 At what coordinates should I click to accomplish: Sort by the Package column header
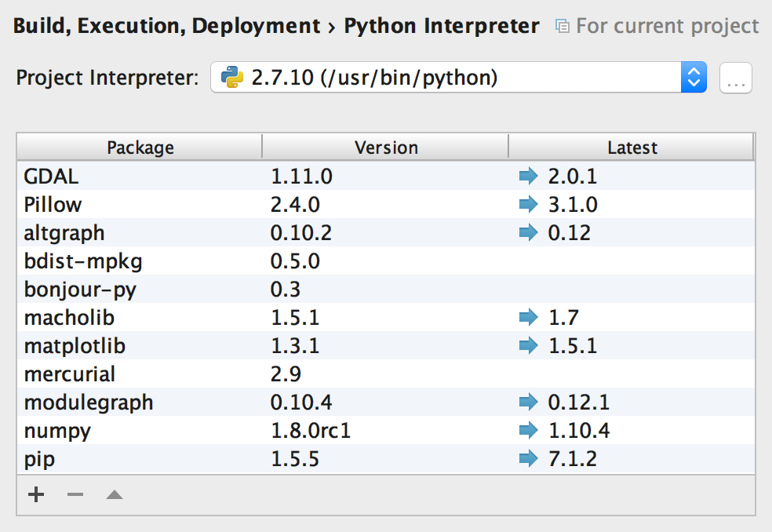click(140, 148)
